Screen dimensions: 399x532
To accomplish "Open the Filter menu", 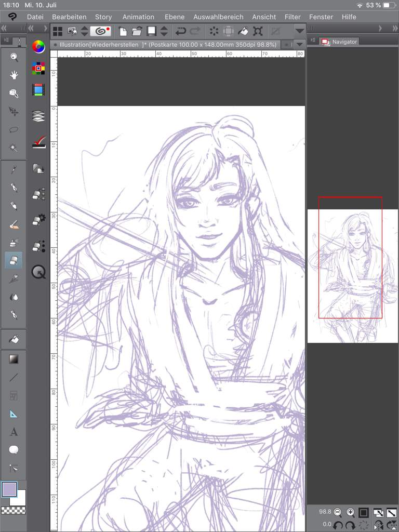I will (x=293, y=17).
